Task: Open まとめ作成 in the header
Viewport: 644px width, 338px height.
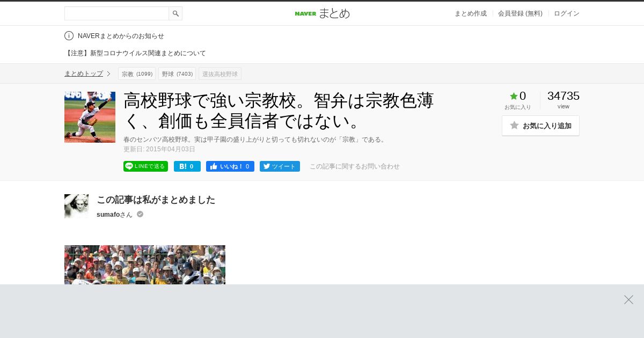Action: pyautogui.click(x=471, y=13)
